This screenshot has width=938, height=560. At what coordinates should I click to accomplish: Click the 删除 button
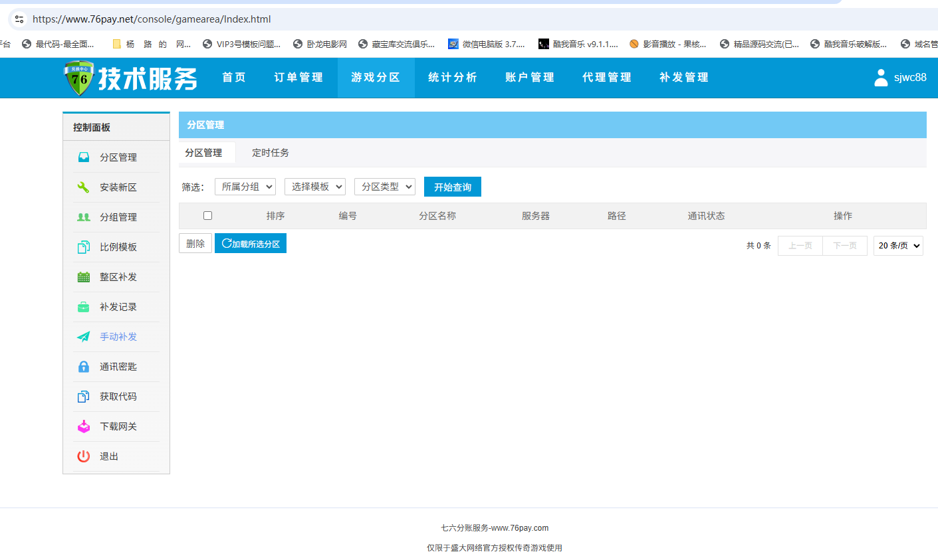tap(195, 243)
